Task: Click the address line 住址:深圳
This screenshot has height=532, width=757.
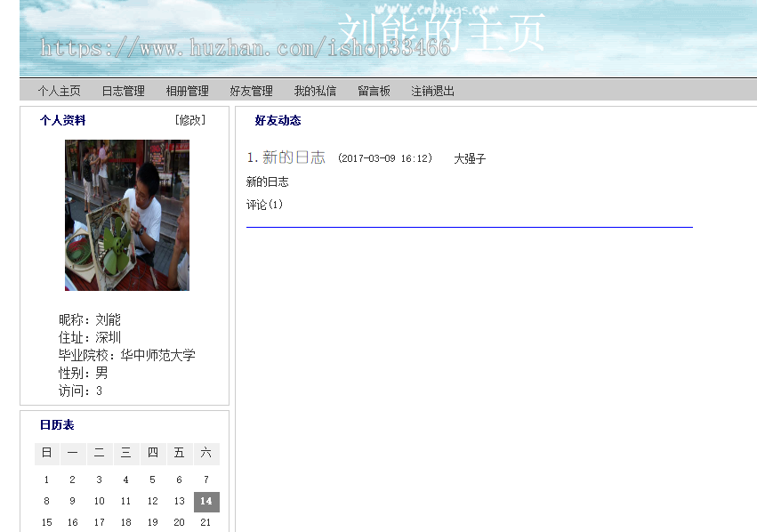Action: tap(90, 337)
